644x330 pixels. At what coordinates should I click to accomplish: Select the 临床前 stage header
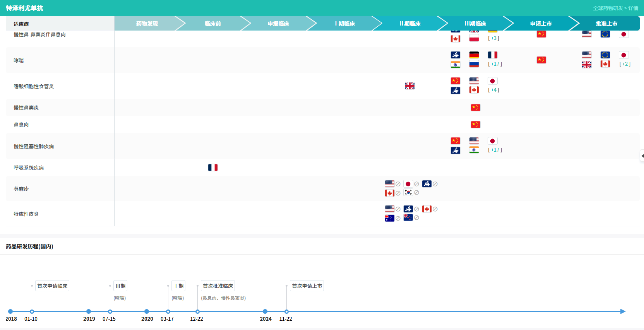pyautogui.click(x=213, y=24)
